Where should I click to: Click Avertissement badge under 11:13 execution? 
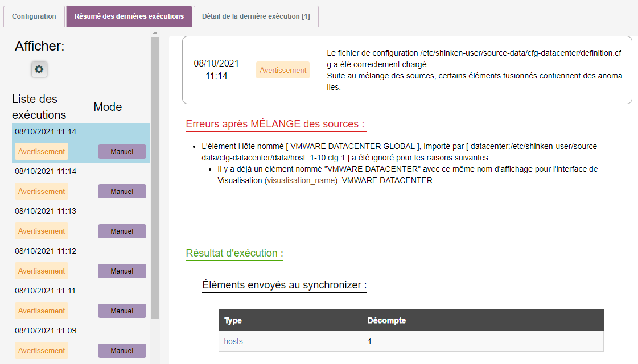click(42, 231)
